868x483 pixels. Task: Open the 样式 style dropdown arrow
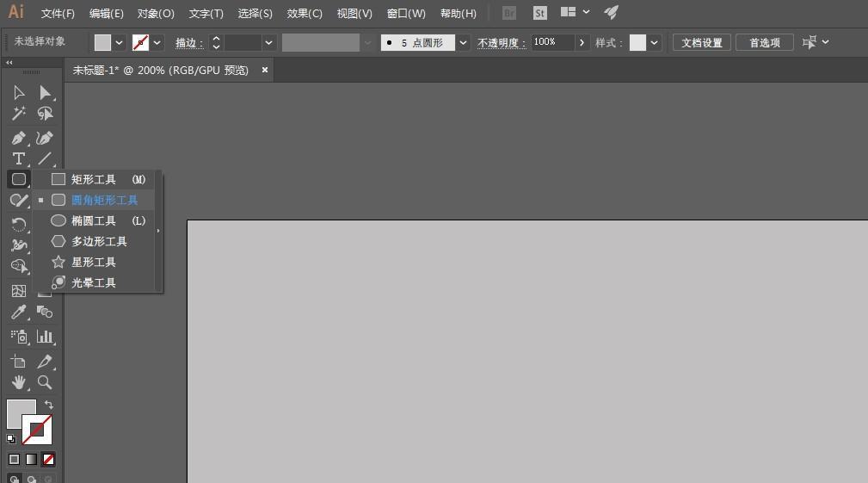(x=655, y=42)
